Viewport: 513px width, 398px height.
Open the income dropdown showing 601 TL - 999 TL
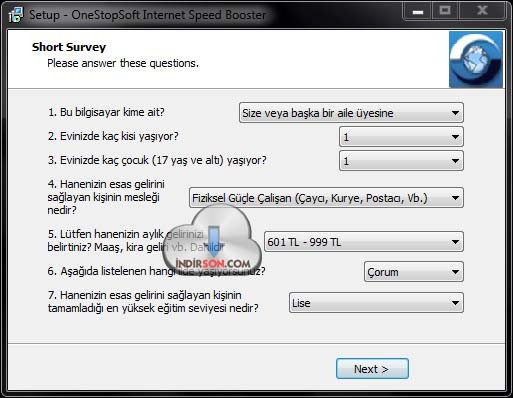pos(364,242)
